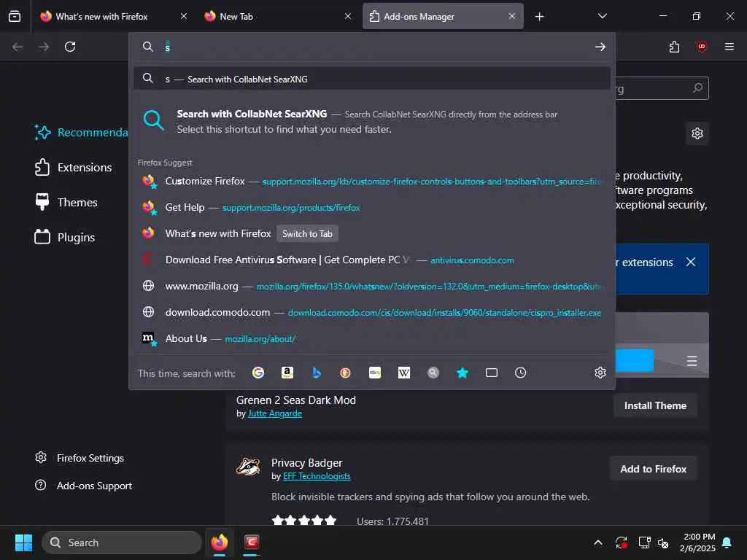Click the Switch to Tab button
The image size is (747, 560).
(x=307, y=234)
